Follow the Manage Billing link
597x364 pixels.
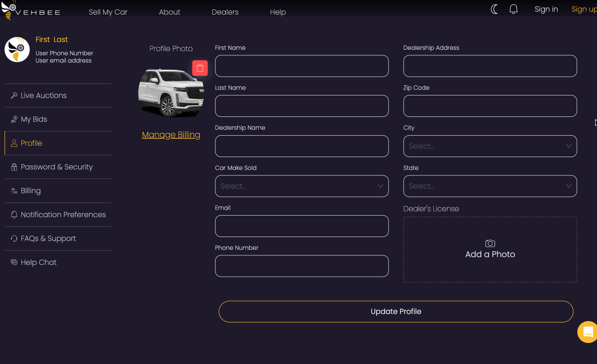click(171, 135)
